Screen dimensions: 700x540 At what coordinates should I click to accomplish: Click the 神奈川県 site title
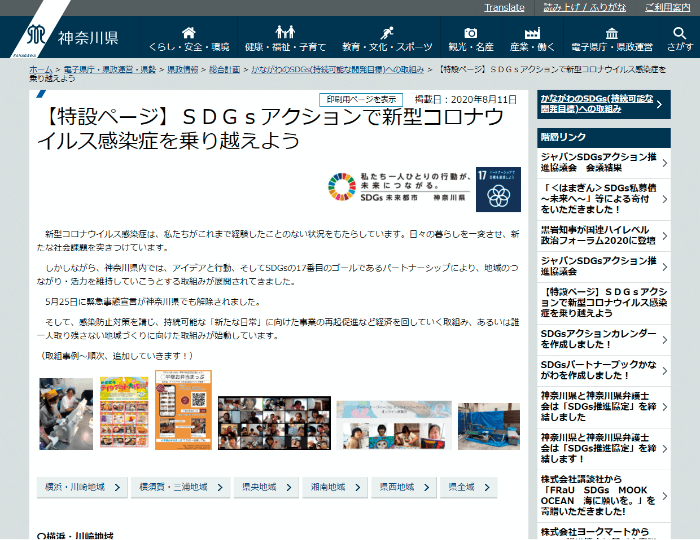88,37
